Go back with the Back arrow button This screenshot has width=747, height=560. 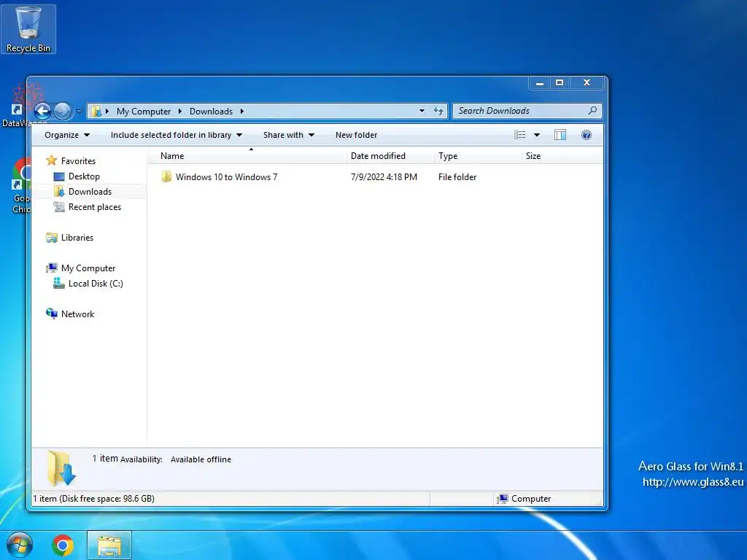[42, 111]
